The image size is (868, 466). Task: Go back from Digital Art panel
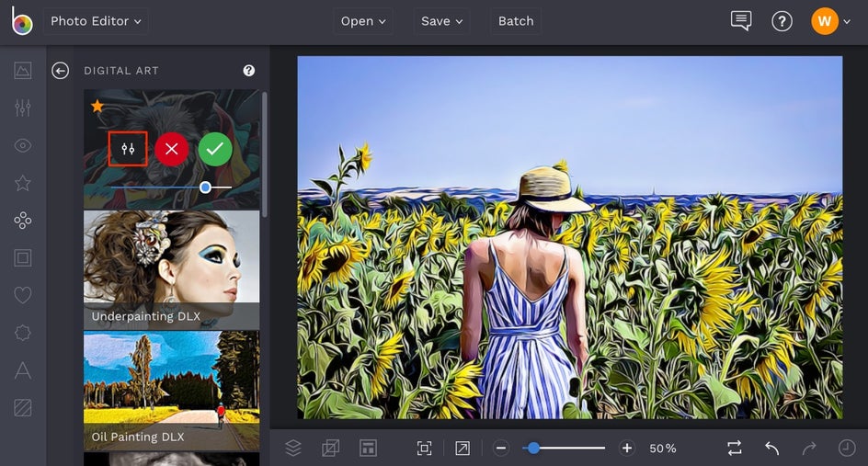coord(61,70)
